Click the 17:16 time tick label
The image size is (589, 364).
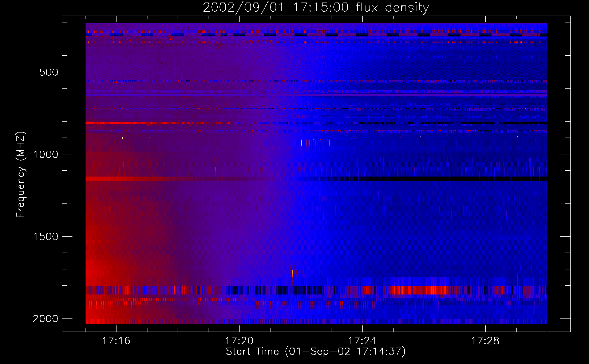[116, 341]
